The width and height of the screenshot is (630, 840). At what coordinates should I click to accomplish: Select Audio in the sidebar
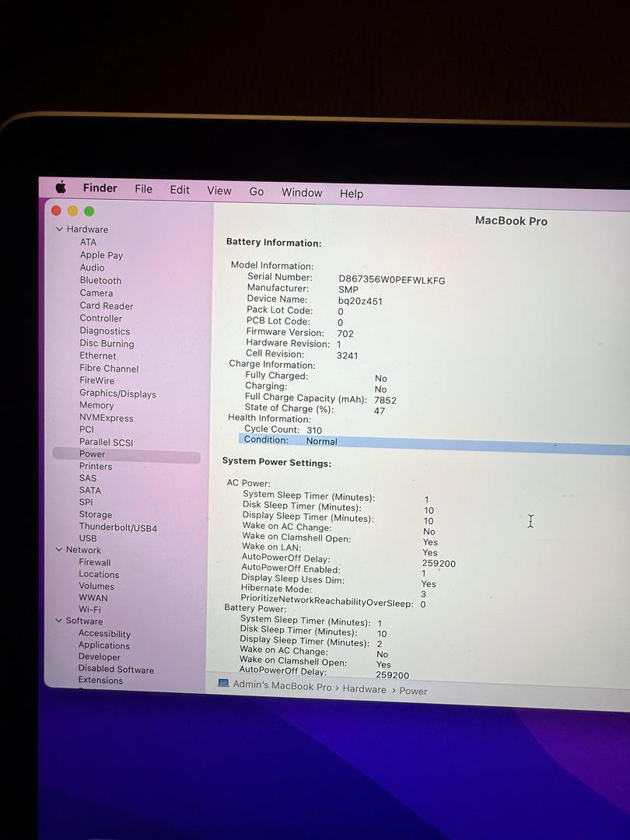92,268
